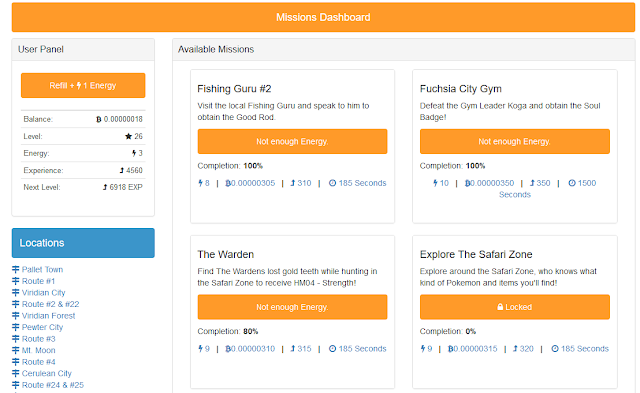Go to Cerulean City location
640x393 pixels.
pos(47,373)
